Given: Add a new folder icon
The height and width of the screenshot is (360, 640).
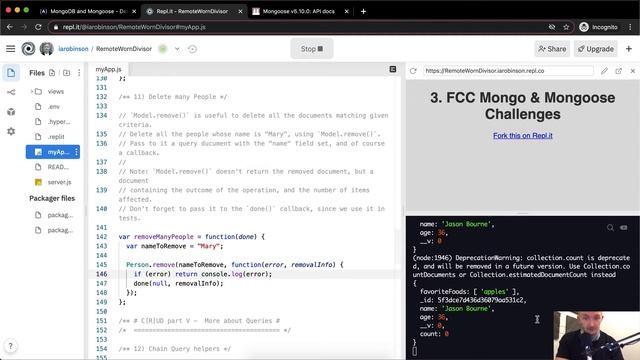Looking at the screenshot, I should point(66,73).
